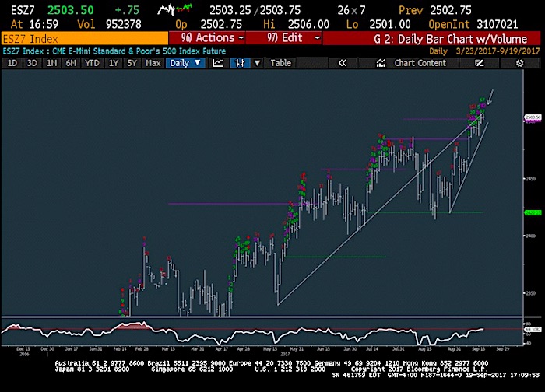Screen dimensions: 545x392
Task: Click the orange Daily label beside dates
Action: coord(438,51)
